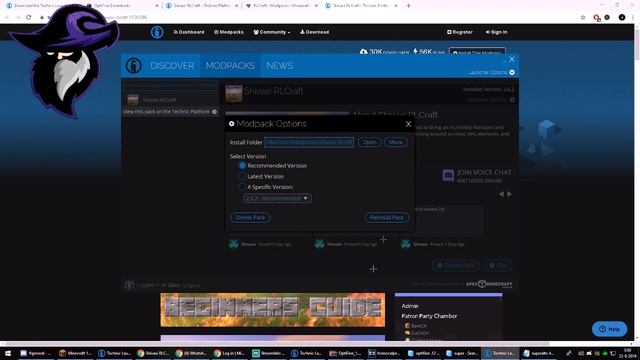Image resolution: width=640 pixels, height=360 pixels.
Task: Click Delete Pack in Modpack Options dialog
Action: pyautogui.click(x=250, y=218)
